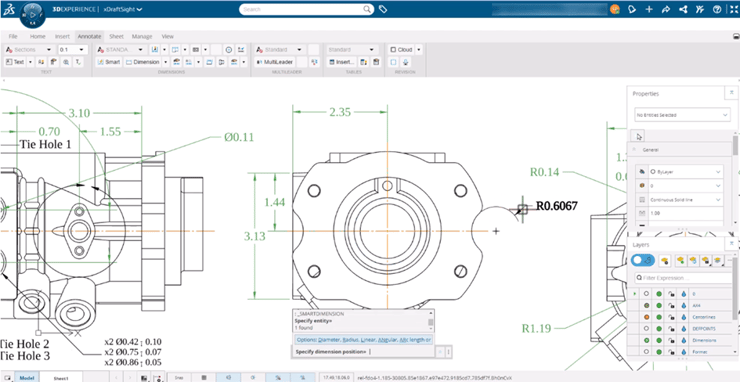This screenshot has width=740, height=382.
Task: Choose the Linear option in the command prompt
Action: coord(368,340)
